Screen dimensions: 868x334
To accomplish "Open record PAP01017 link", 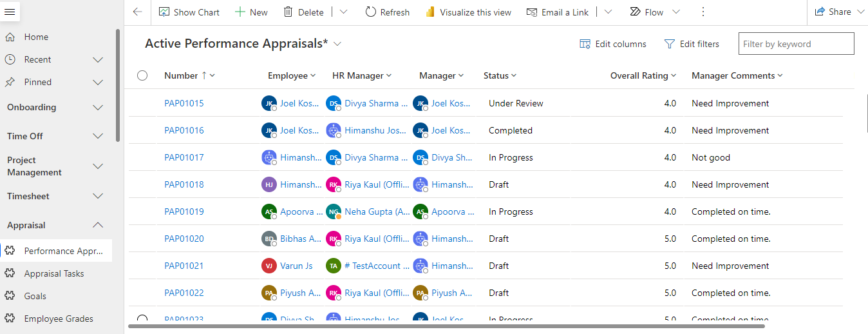I will 184,157.
